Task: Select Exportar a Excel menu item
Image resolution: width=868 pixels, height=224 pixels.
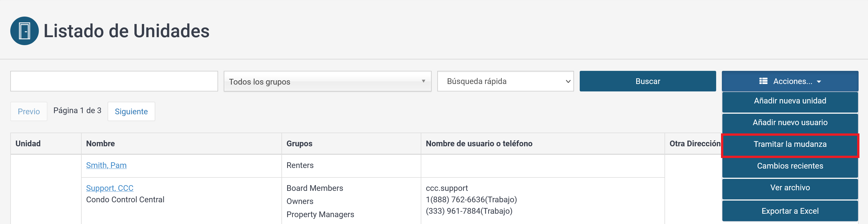Action: [790, 211]
